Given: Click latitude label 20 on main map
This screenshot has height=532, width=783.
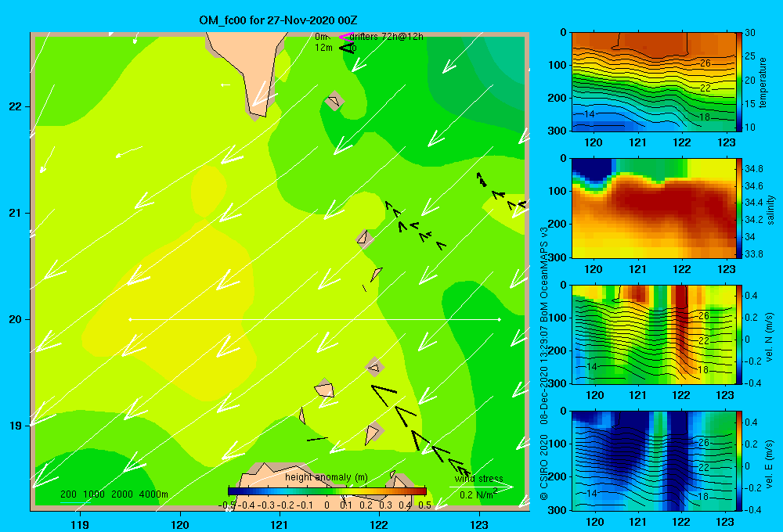Looking at the screenshot, I should pyautogui.click(x=16, y=319).
